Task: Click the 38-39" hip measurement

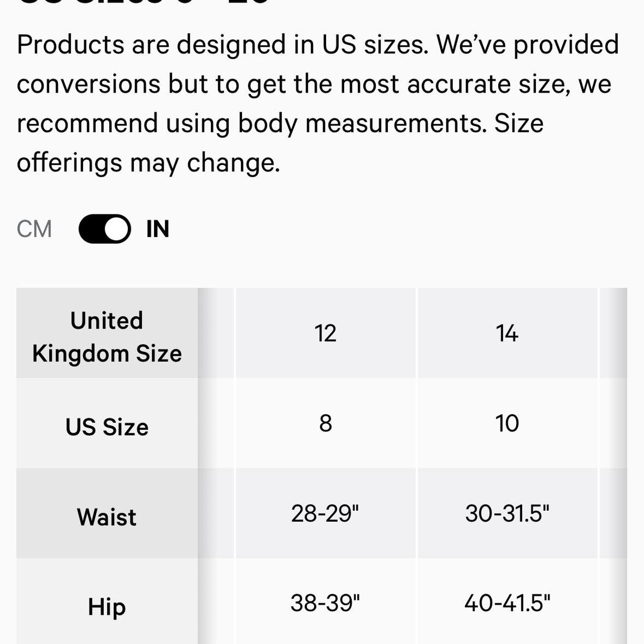Action: [326, 602]
